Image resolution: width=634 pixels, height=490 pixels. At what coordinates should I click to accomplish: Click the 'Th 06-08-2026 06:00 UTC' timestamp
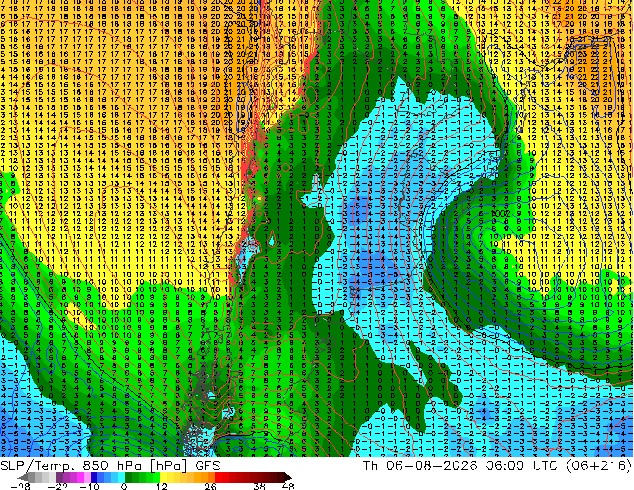pos(459,466)
